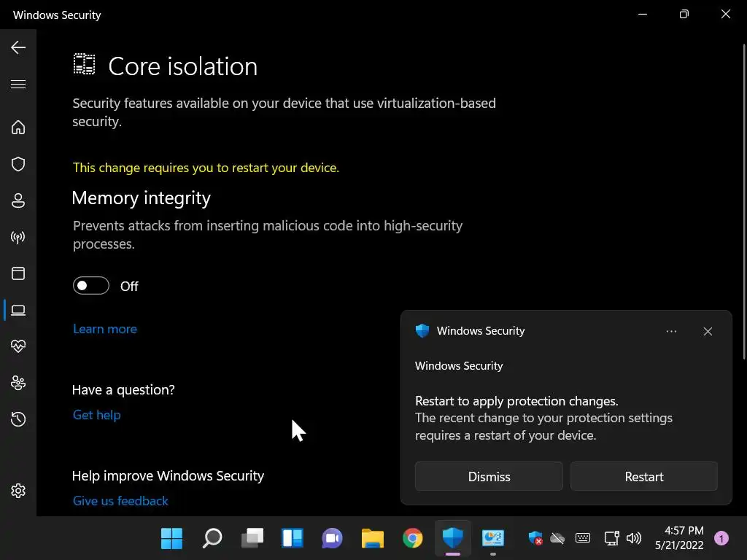Open the network display tray icon
The image size is (747, 560).
pyautogui.click(x=612, y=538)
